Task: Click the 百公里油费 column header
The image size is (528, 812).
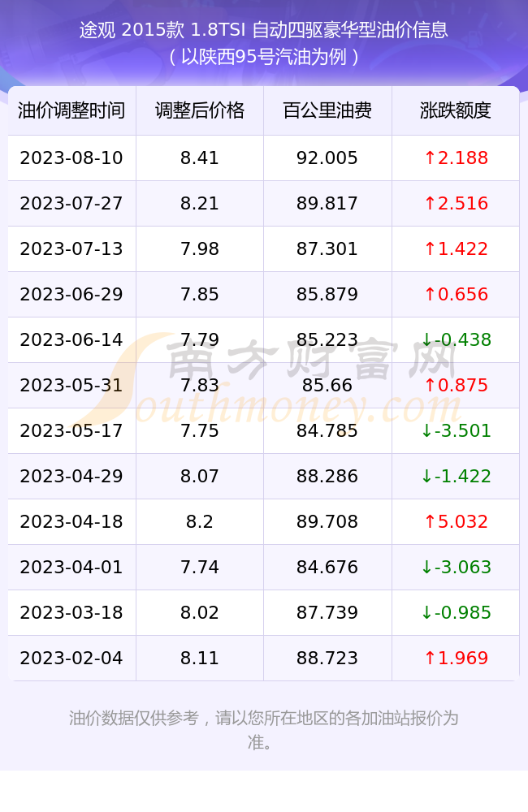Action: (x=327, y=110)
